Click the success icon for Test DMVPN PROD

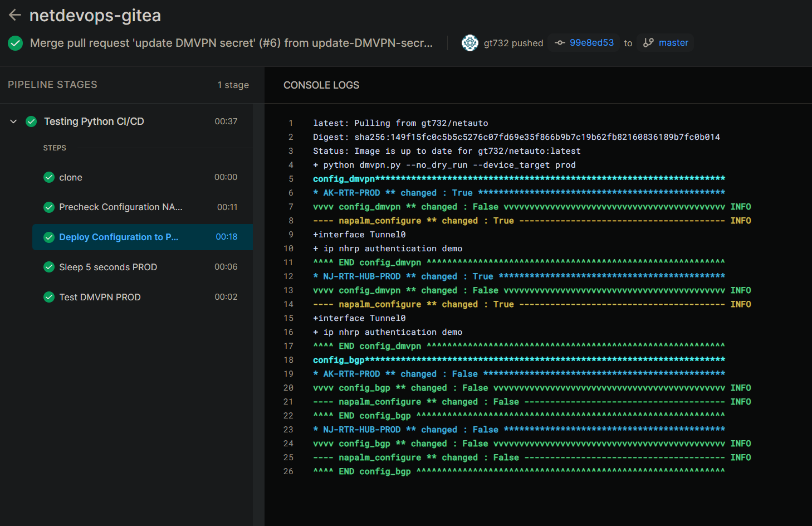click(49, 297)
